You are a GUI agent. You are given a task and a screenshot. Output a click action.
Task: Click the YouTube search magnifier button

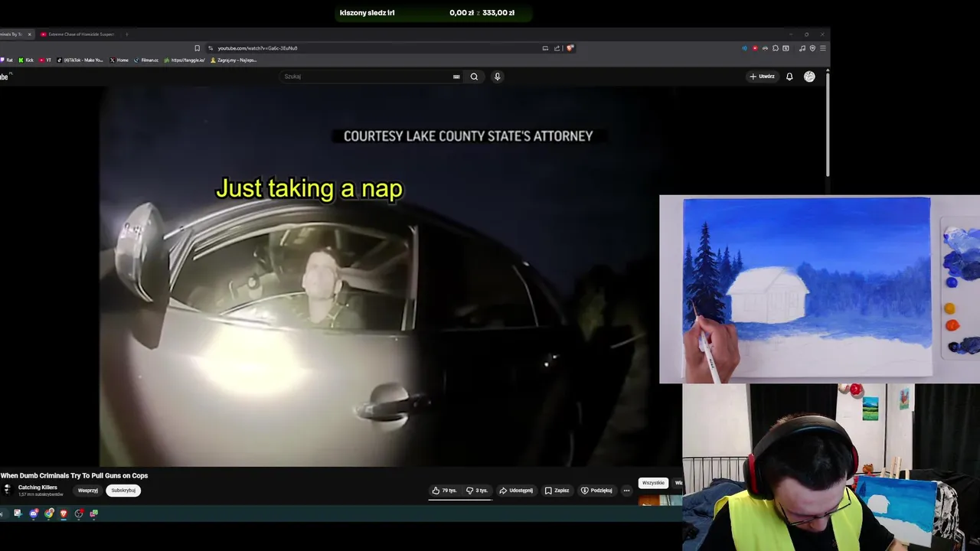474,77
